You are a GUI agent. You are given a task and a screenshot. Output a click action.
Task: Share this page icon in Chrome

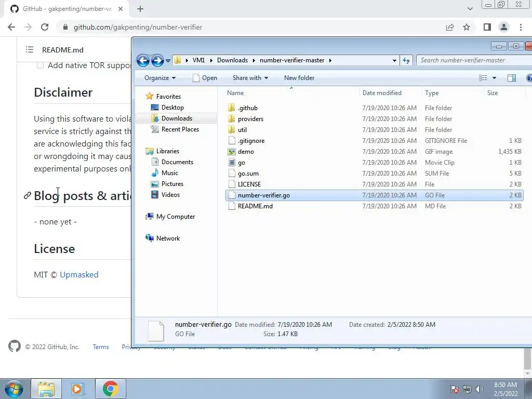click(x=450, y=27)
